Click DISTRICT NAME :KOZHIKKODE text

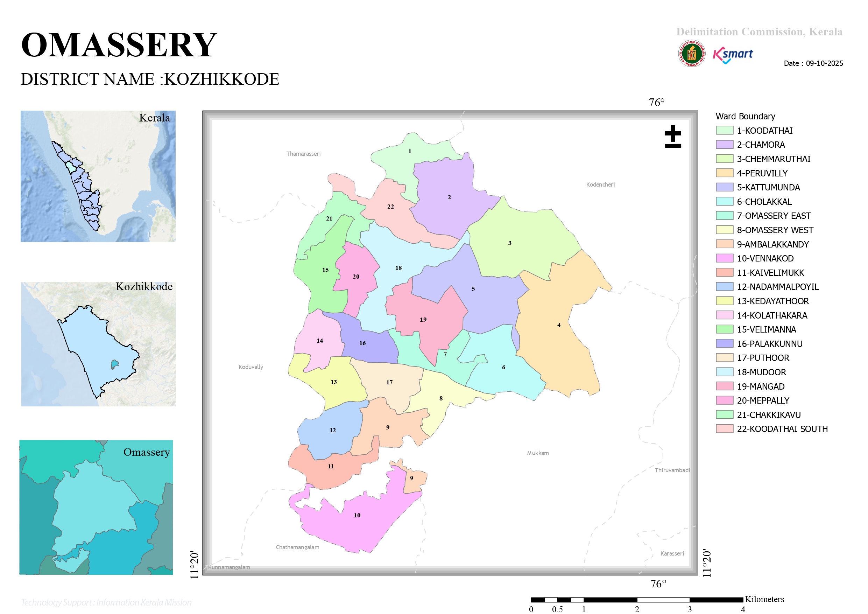pos(150,79)
